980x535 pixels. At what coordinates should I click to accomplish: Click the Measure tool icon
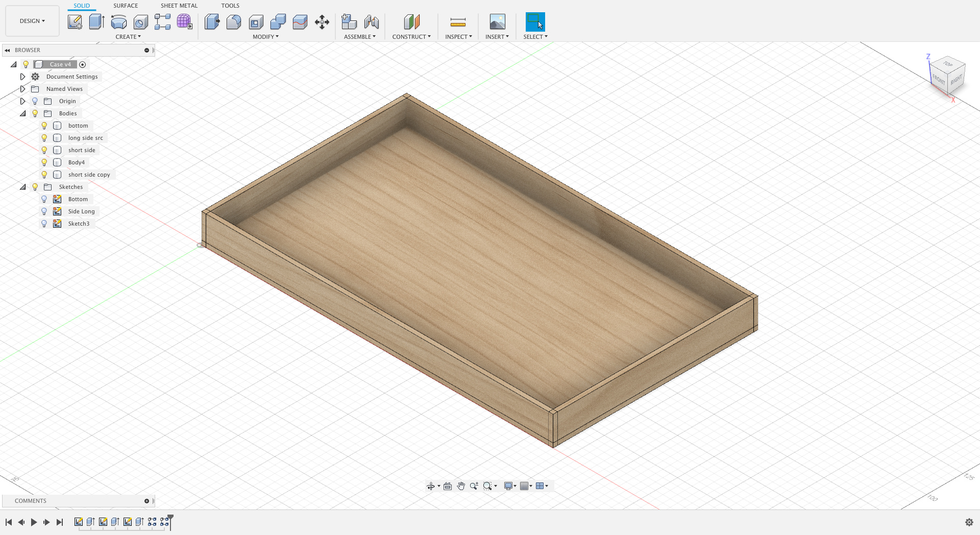pos(458,22)
